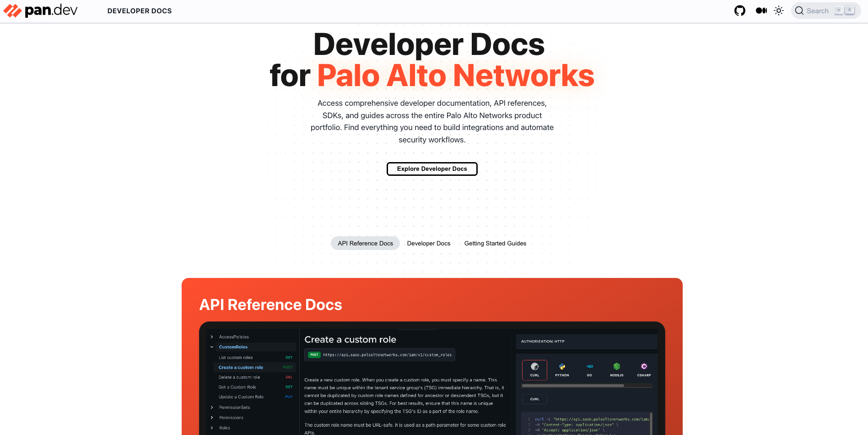Click the small CURL variant button

(534, 399)
